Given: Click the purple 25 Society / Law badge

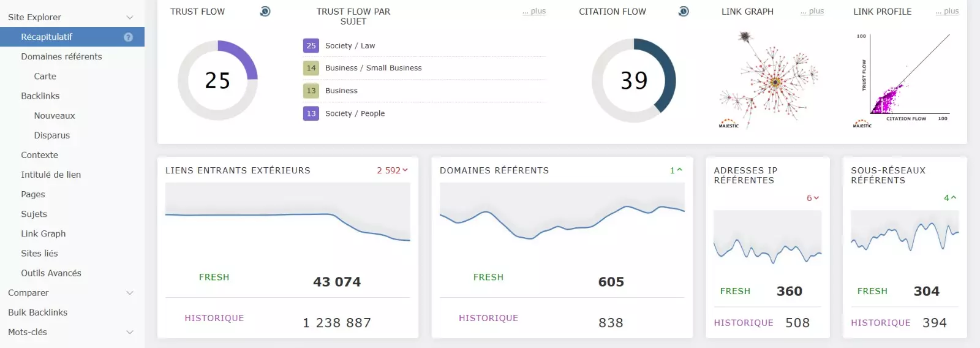Looking at the screenshot, I should tap(311, 46).
